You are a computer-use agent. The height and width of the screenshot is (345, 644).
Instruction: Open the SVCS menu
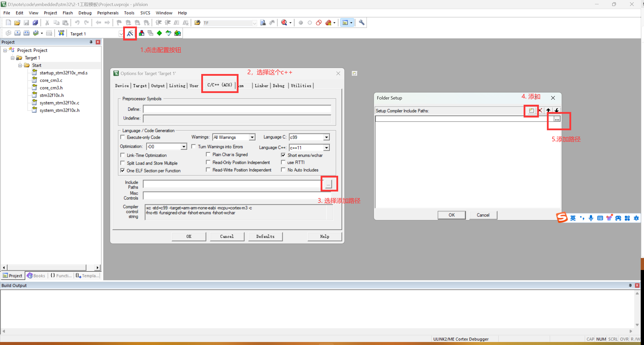(x=145, y=13)
